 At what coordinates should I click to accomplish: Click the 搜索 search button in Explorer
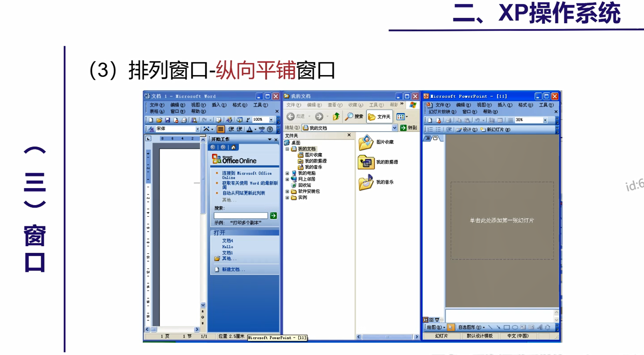pyautogui.click(x=354, y=117)
